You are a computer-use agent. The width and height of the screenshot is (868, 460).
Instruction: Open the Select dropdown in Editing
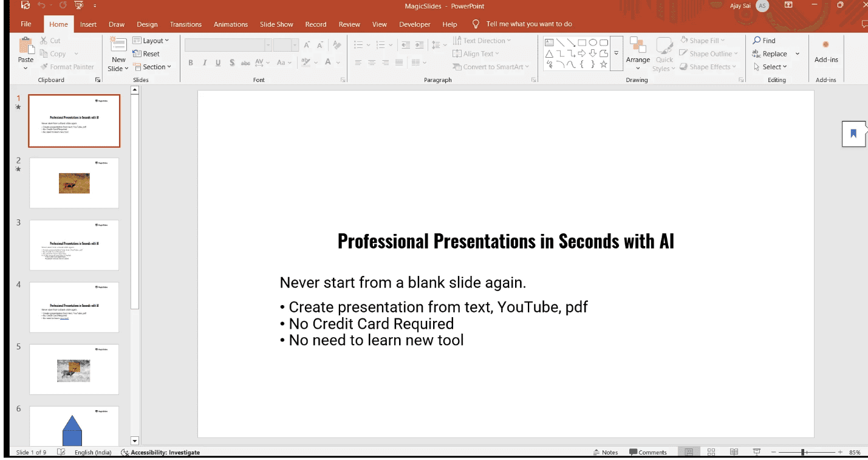[x=770, y=67]
